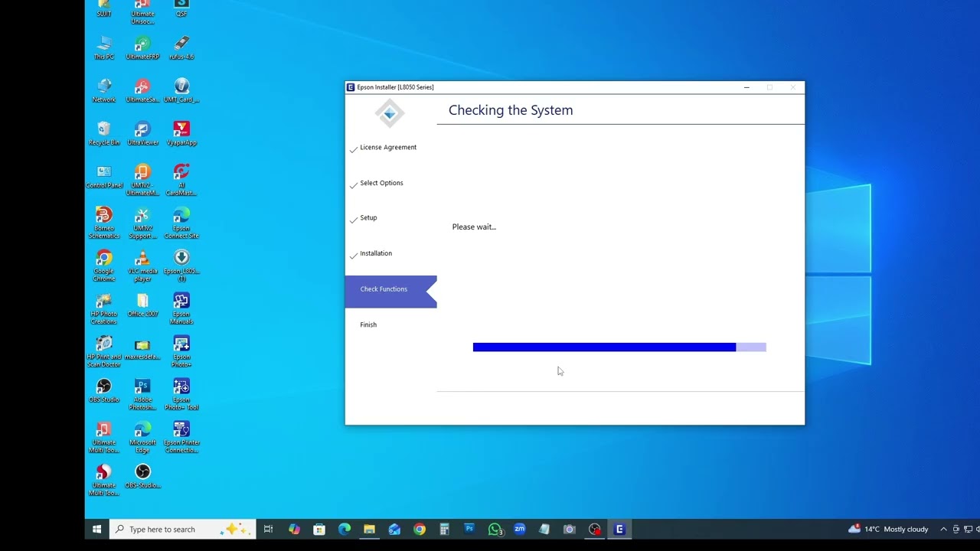980x551 pixels.
Task: Select the Epson_L805... (1) desktop file
Action: 181,266
